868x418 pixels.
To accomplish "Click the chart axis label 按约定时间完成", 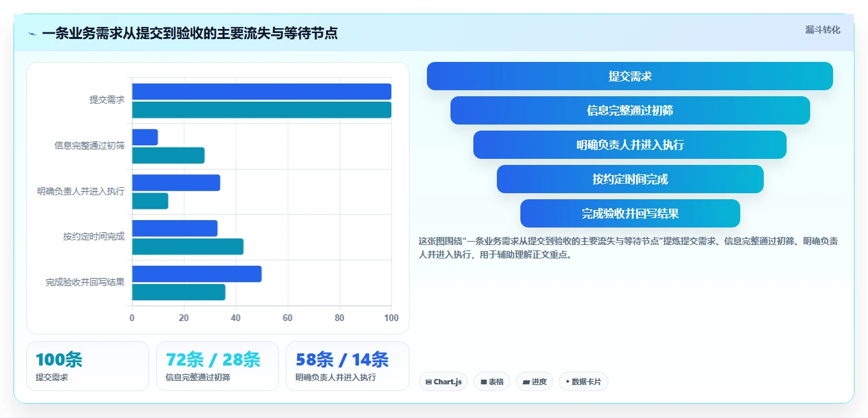I will [94, 237].
